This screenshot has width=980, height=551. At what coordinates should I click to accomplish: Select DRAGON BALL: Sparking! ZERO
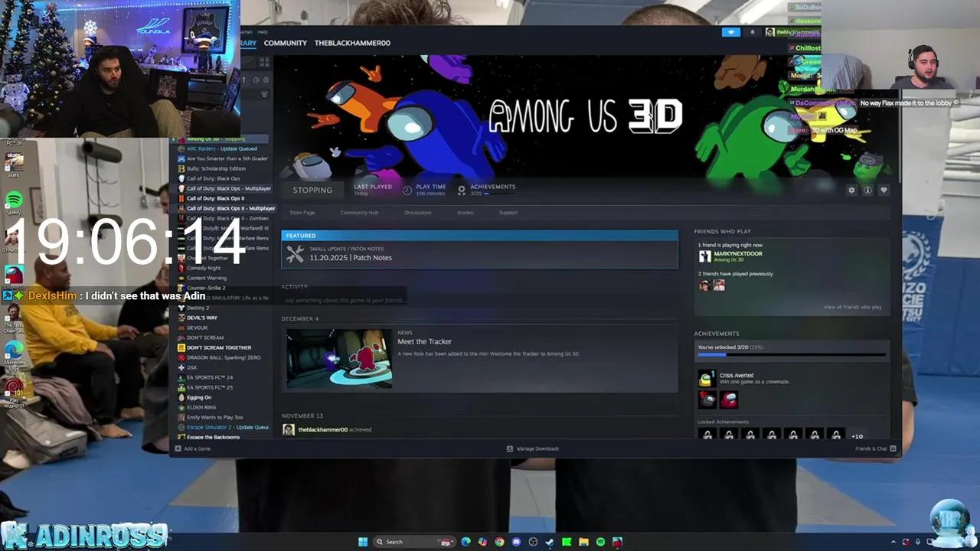[224, 357]
